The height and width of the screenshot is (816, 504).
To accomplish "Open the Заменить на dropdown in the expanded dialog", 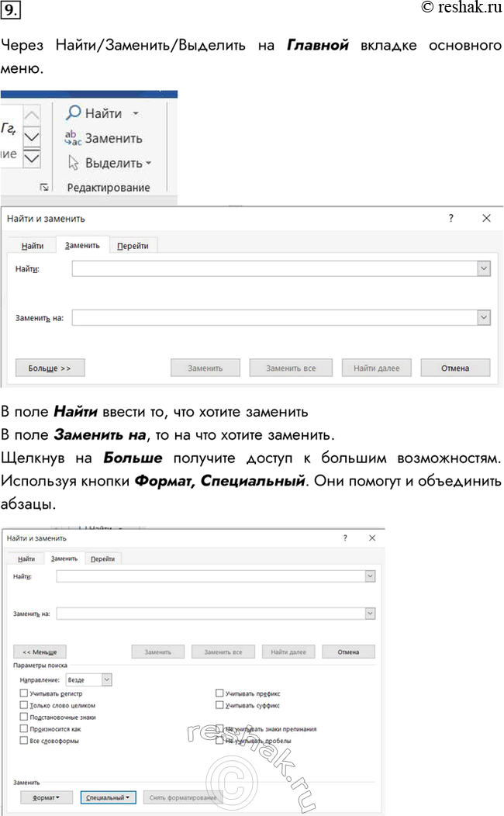I will coord(370,614).
